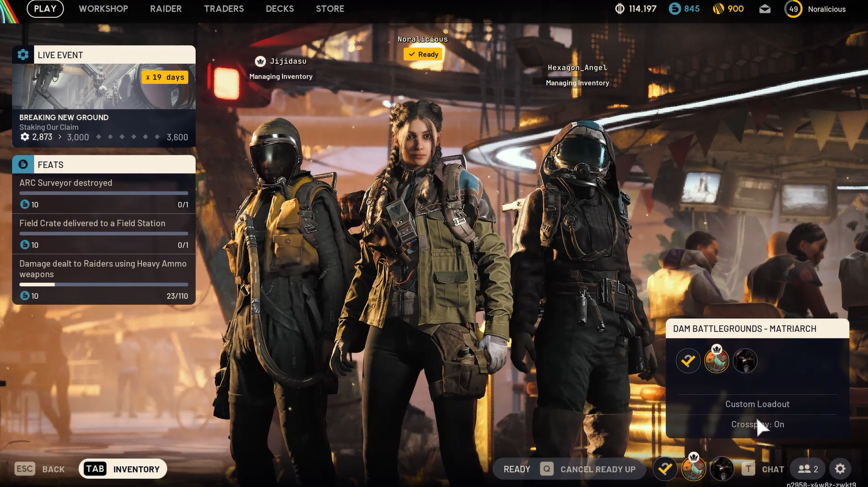Toggle ready checkmark in bottom bar
This screenshot has height=487, width=868.
click(x=665, y=469)
